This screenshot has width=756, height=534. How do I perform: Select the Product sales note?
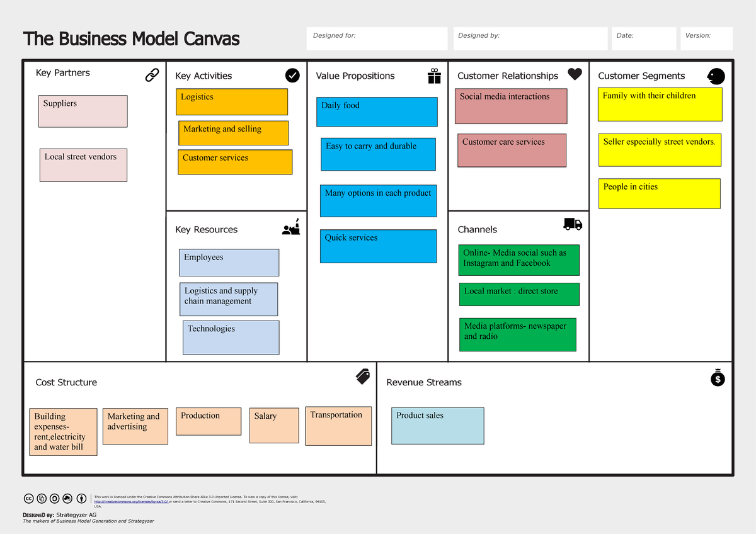(x=438, y=426)
